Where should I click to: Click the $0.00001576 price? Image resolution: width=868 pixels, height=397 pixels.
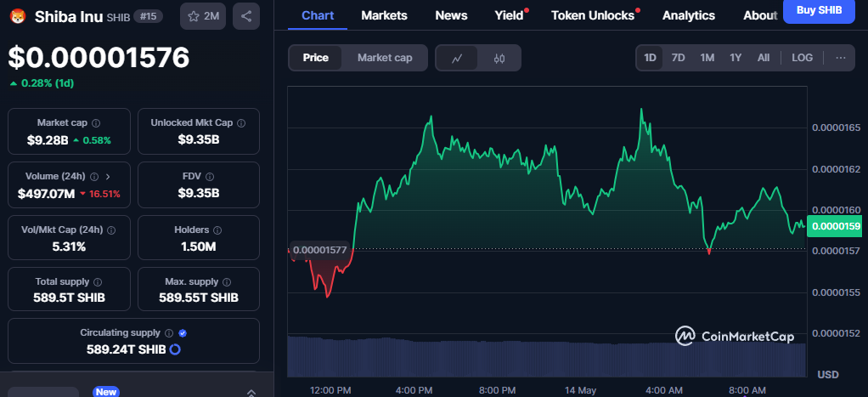pyautogui.click(x=99, y=58)
